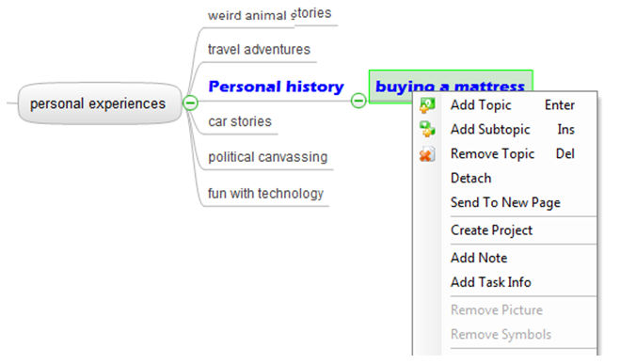
Task: Select Add Task Info entry
Action: (505, 282)
